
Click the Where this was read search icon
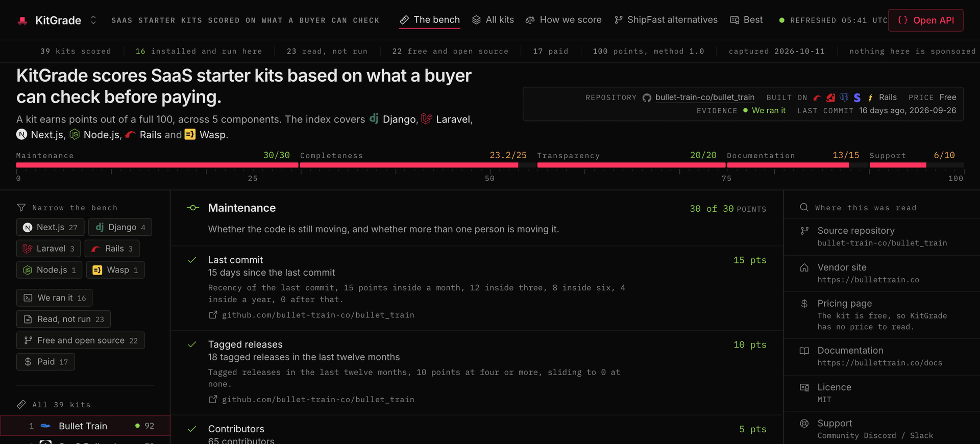point(804,207)
